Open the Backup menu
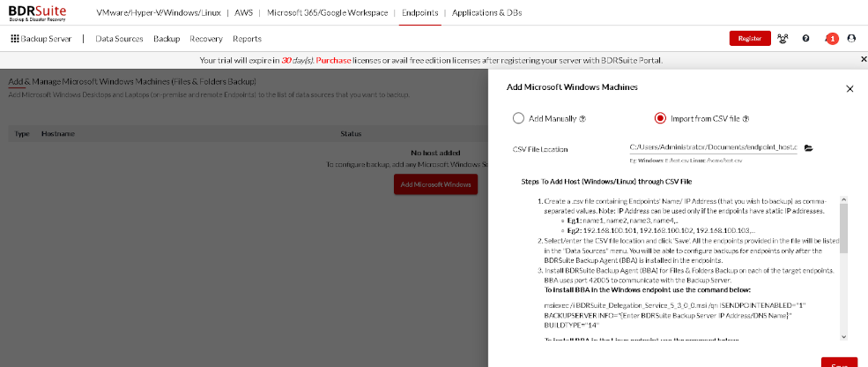The width and height of the screenshot is (868, 367). pos(167,39)
